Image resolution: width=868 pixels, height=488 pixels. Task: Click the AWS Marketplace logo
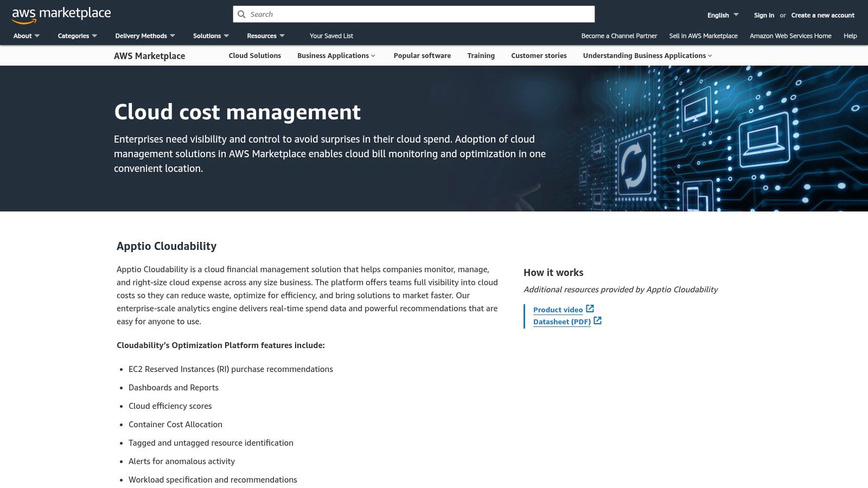pyautogui.click(x=61, y=15)
